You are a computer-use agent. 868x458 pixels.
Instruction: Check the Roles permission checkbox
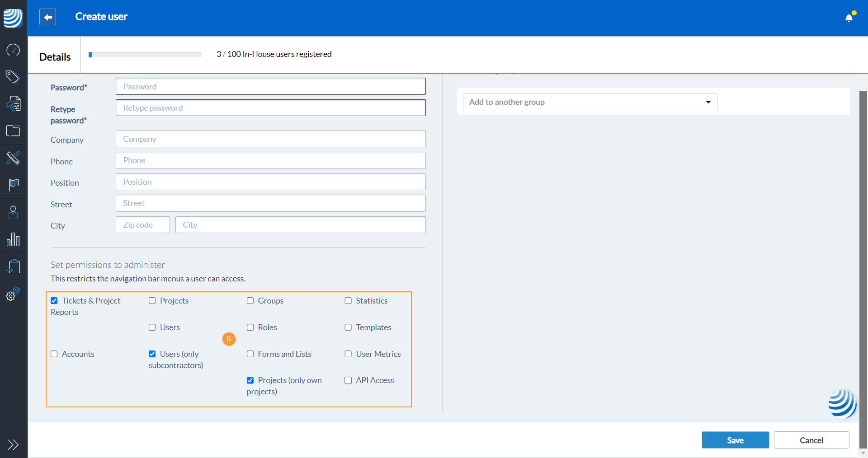pyautogui.click(x=250, y=327)
